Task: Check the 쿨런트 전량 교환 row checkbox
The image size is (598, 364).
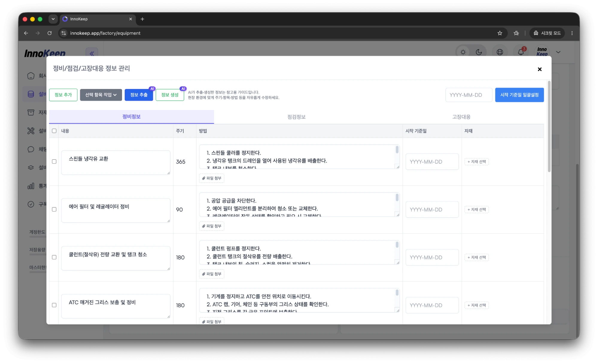Action: pyautogui.click(x=54, y=257)
